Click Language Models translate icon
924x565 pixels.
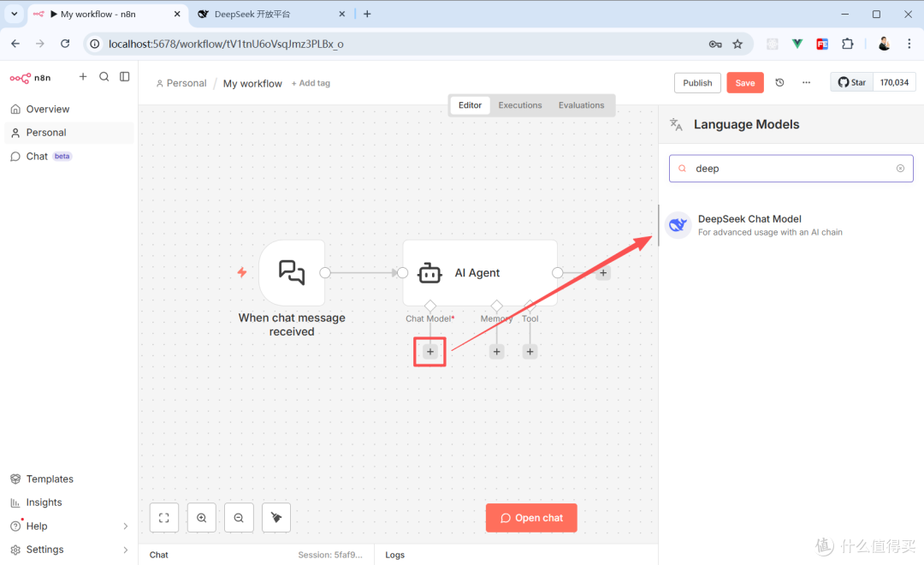[x=676, y=124]
